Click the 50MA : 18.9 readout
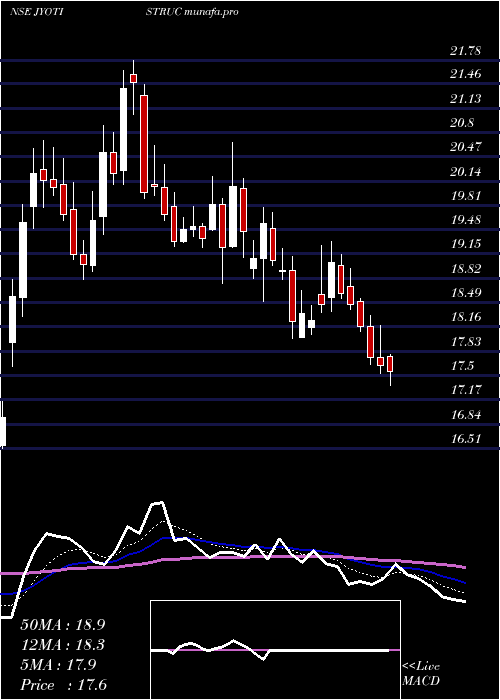500x700 pixels. tap(62, 625)
